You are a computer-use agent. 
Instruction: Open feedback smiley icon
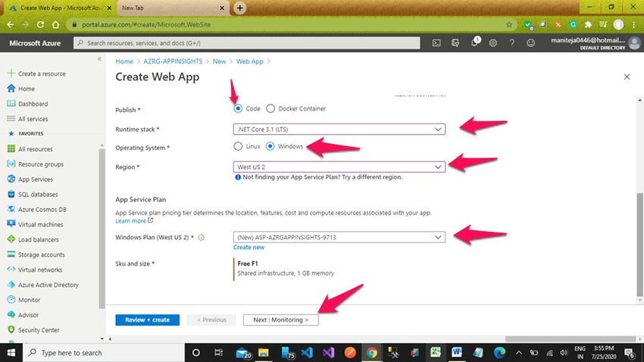coord(530,42)
